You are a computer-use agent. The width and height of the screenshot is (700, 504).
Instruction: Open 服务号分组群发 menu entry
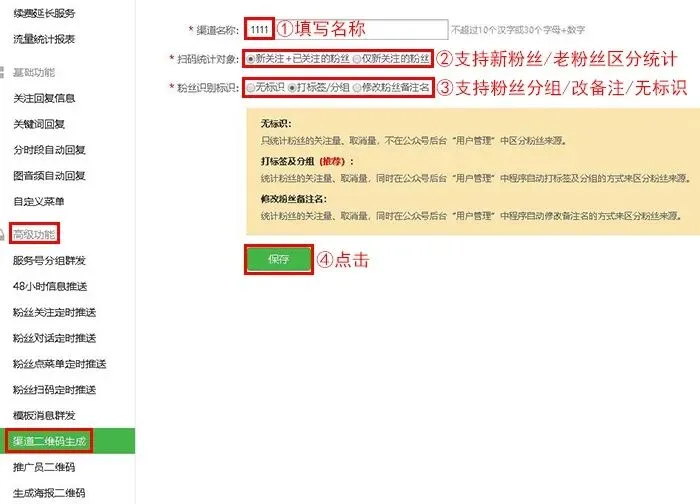[49, 260]
